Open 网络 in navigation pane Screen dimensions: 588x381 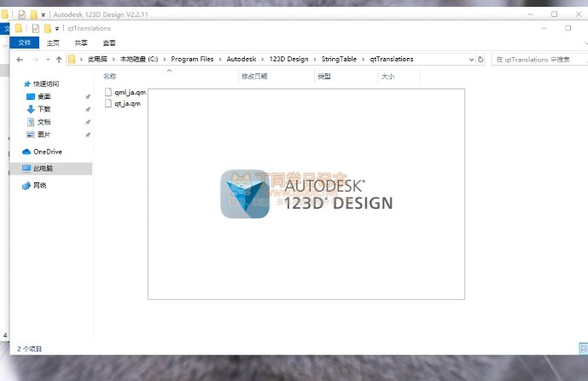point(39,186)
